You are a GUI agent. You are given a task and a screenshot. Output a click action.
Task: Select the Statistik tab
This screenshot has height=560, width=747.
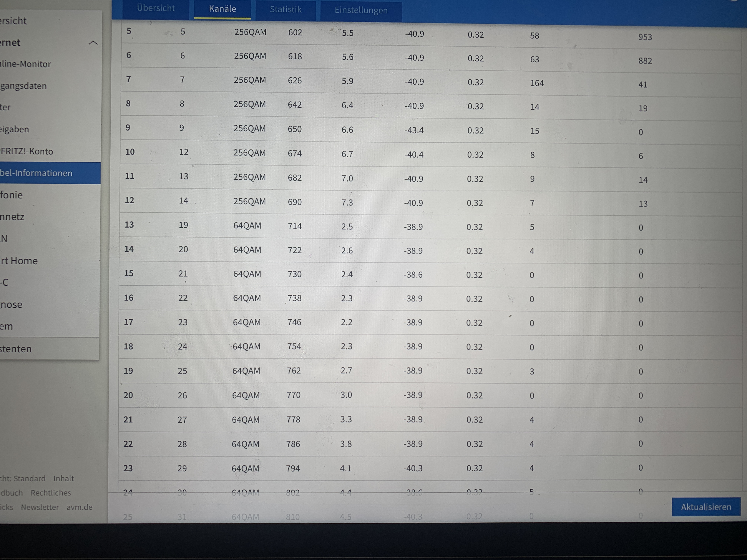point(285,10)
